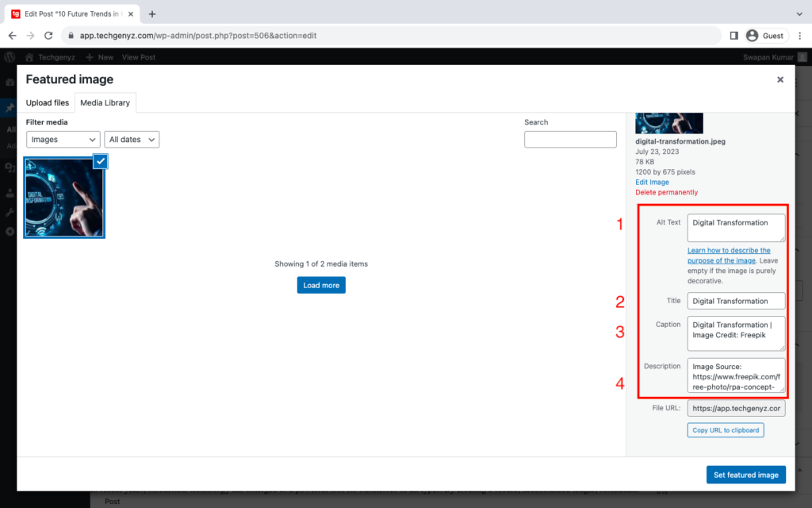Click the July 23, 2023 upload date
Image resolution: width=812 pixels, height=508 pixels.
click(657, 152)
